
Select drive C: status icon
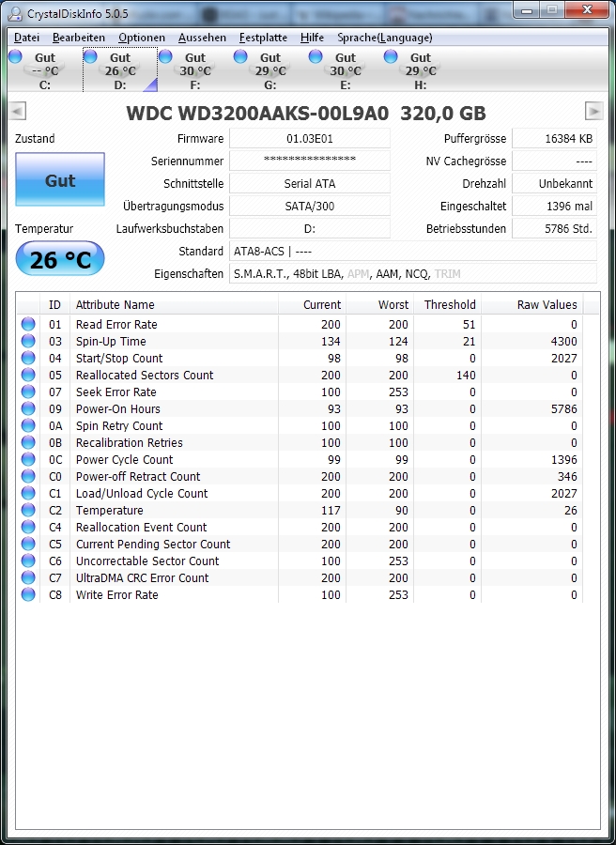pos(15,56)
